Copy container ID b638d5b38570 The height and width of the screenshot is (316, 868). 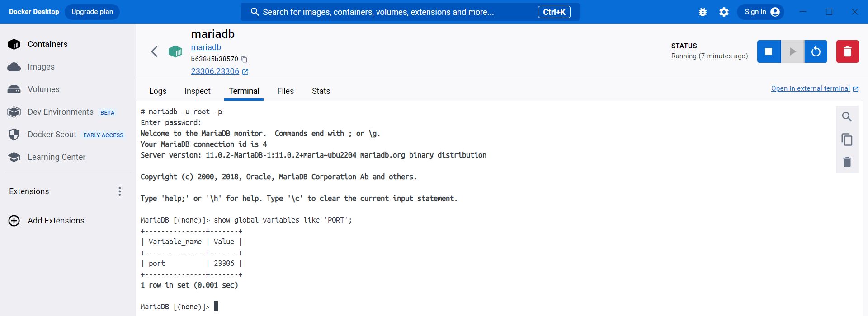point(245,59)
